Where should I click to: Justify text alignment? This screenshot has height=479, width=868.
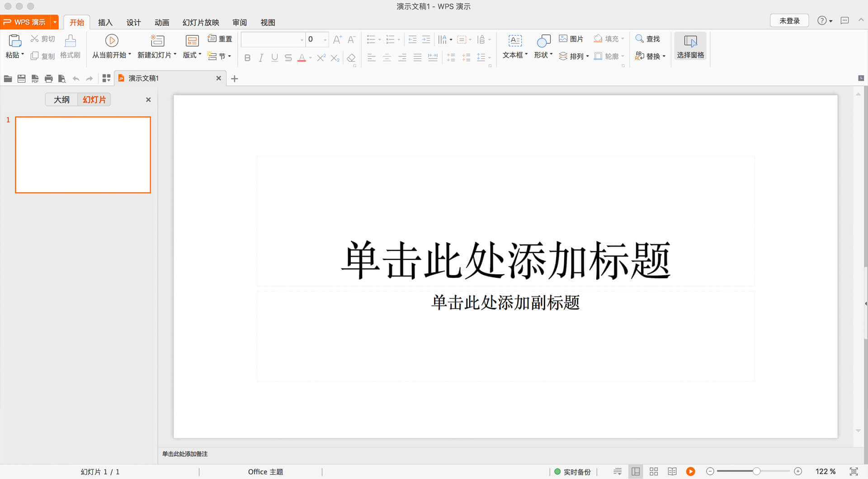(x=417, y=57)
